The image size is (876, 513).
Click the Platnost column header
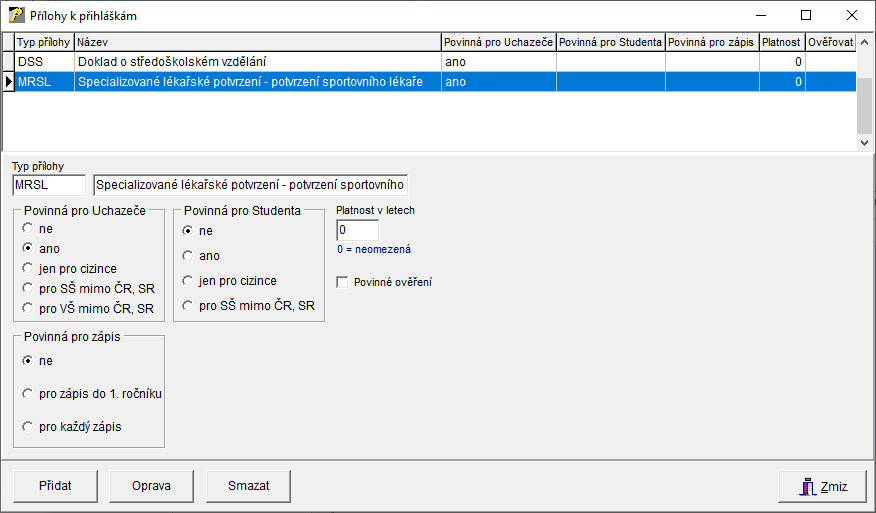point(780,43)
